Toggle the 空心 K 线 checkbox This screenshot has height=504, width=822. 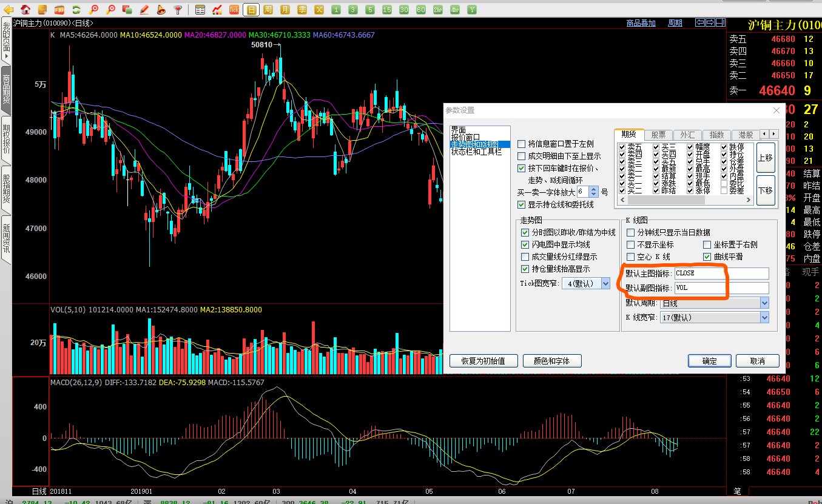pos(631,257)
